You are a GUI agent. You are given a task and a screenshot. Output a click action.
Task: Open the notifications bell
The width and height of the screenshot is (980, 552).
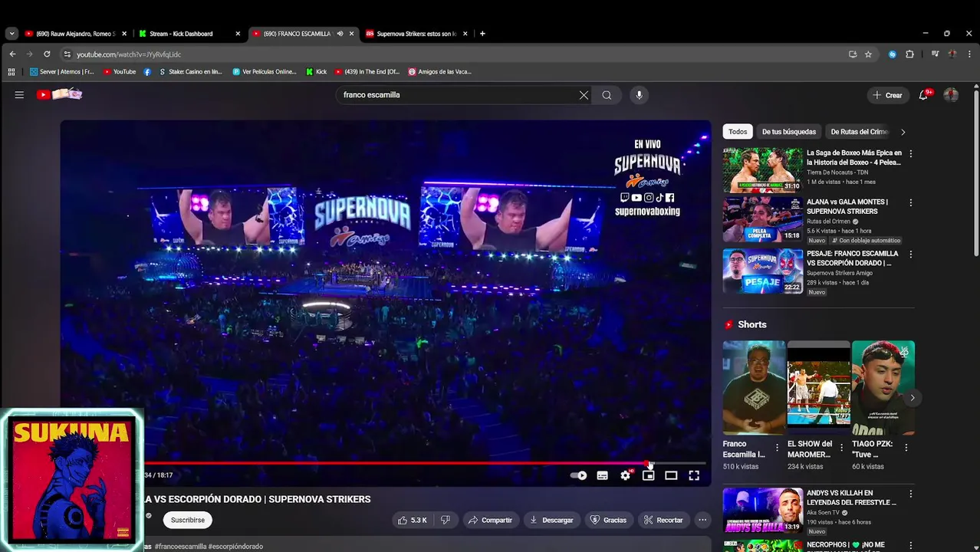coord(924,95)
